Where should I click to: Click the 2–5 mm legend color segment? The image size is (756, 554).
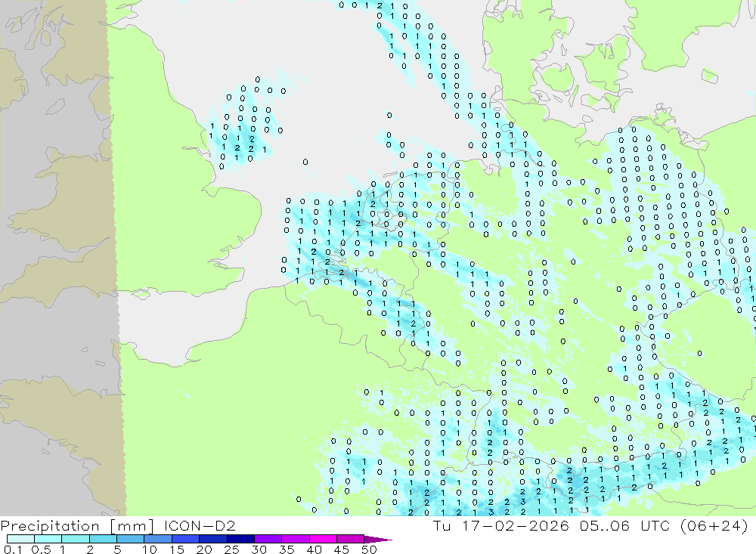tap(103, 539)
